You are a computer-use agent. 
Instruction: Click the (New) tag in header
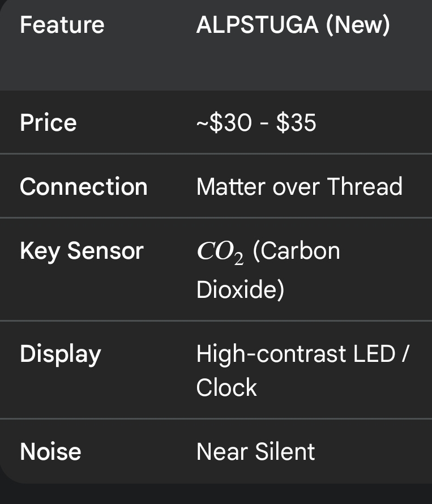coord(358,25)
